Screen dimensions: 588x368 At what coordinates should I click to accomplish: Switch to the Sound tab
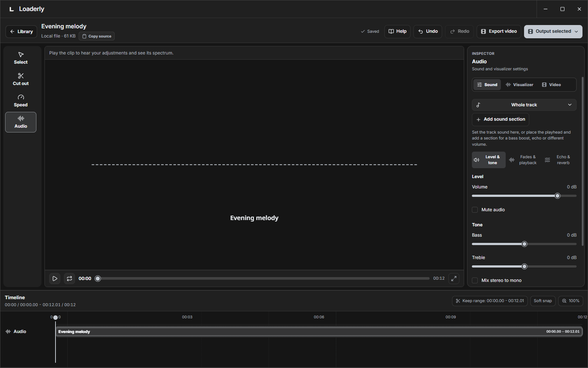pyautogui.click(x=487, y=85)
